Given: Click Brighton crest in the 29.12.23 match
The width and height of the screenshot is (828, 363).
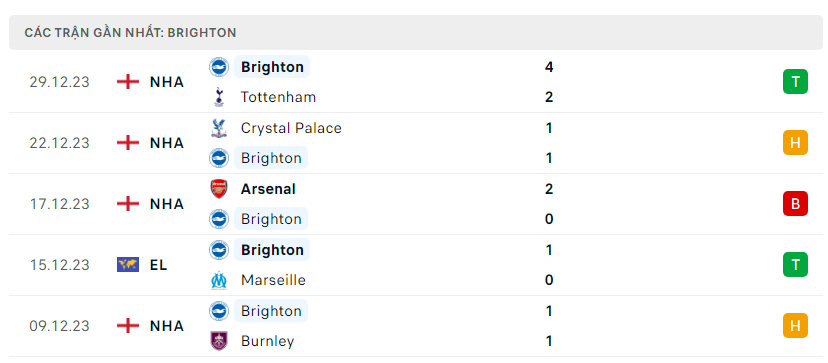Looking at the screenshot, I should pyautogui.click(x=219, y=67).
